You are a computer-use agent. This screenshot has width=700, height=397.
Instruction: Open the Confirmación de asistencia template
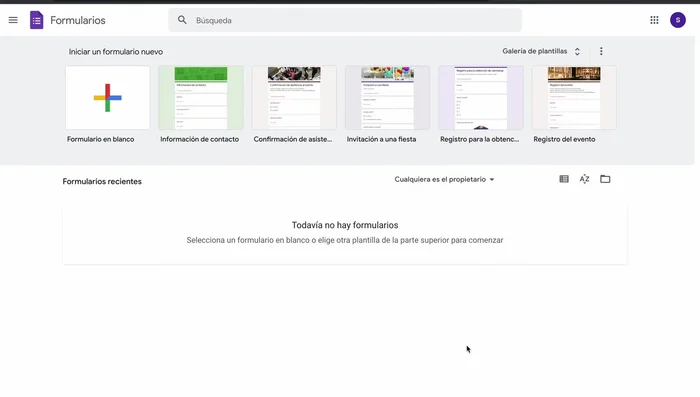click(294, 98)
